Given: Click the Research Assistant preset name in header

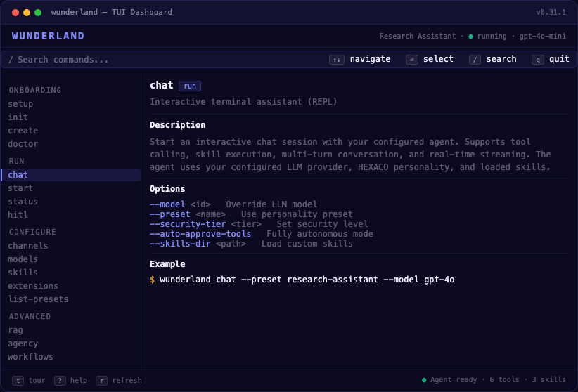Looking at the screenshot, I should [418, 36].
